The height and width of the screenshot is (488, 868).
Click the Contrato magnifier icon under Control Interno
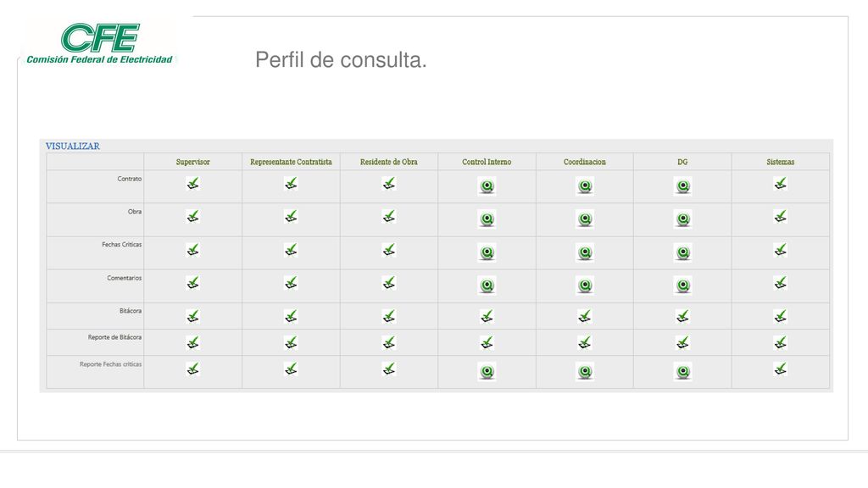tap(487, 186)
